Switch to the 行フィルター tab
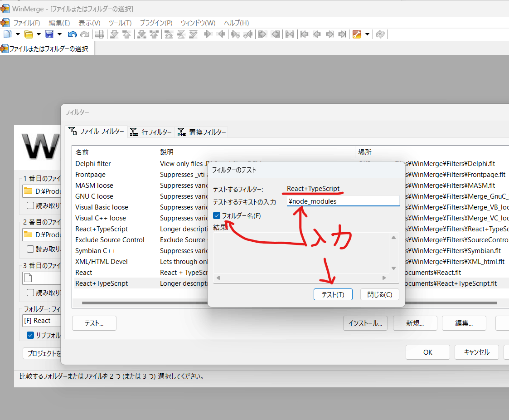Image resolution: width=509 pixels, height=420 pixels. point(151,132)
